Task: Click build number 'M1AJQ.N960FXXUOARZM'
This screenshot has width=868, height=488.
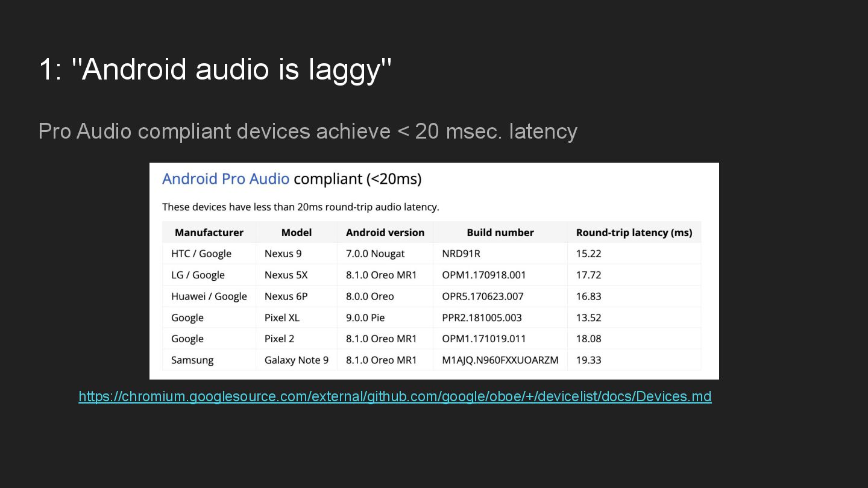Action: click(x=500, y=360)
